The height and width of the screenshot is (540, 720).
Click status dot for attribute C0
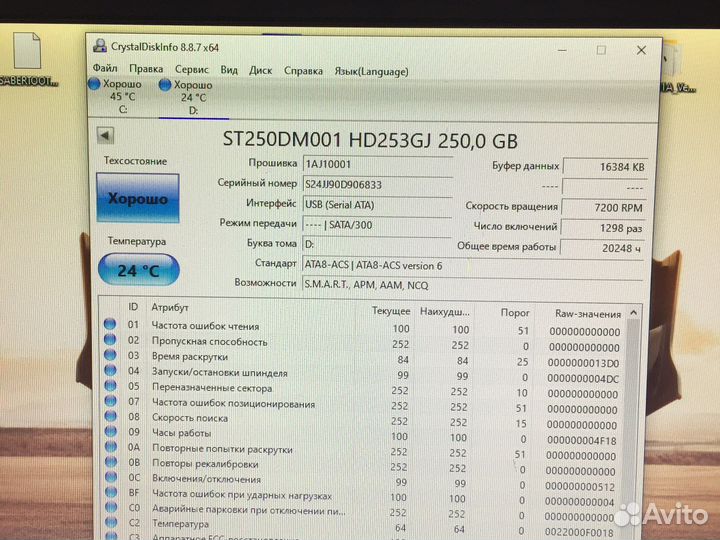[111, 507]
